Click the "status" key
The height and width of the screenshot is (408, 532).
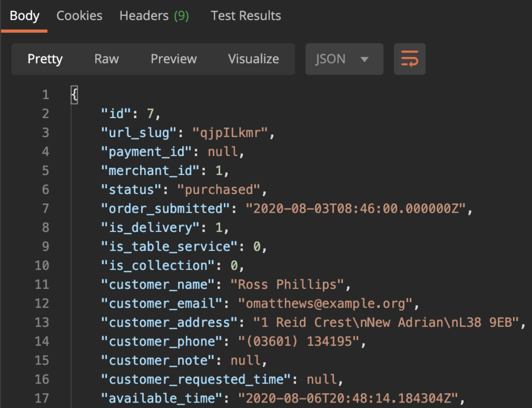pos(131,189)
